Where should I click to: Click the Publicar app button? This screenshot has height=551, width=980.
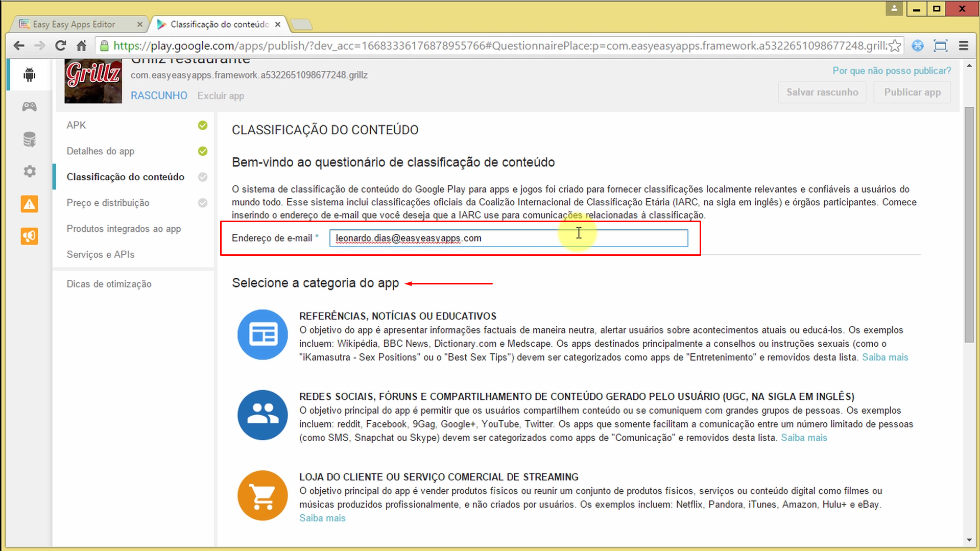[x=912, y=92]
